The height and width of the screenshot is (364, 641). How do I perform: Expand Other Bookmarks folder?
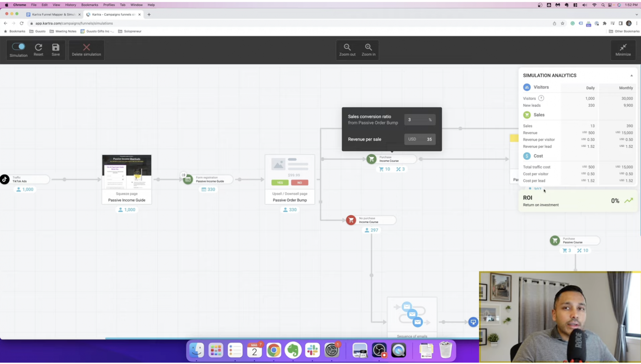click(x=624, y=31)
